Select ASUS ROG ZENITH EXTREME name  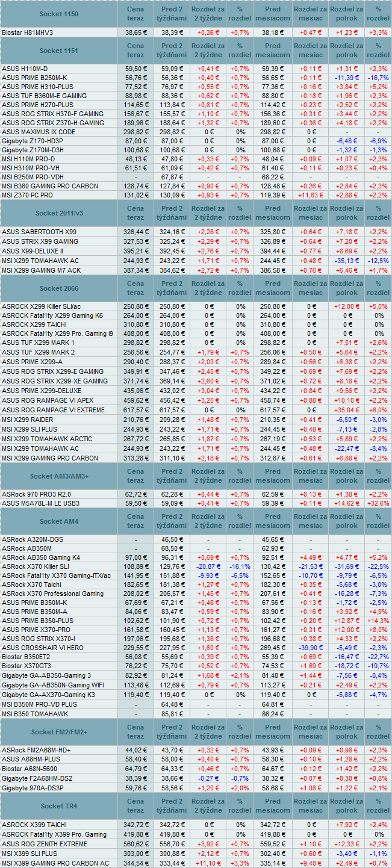pyautogui.click(x=45, y=845)
